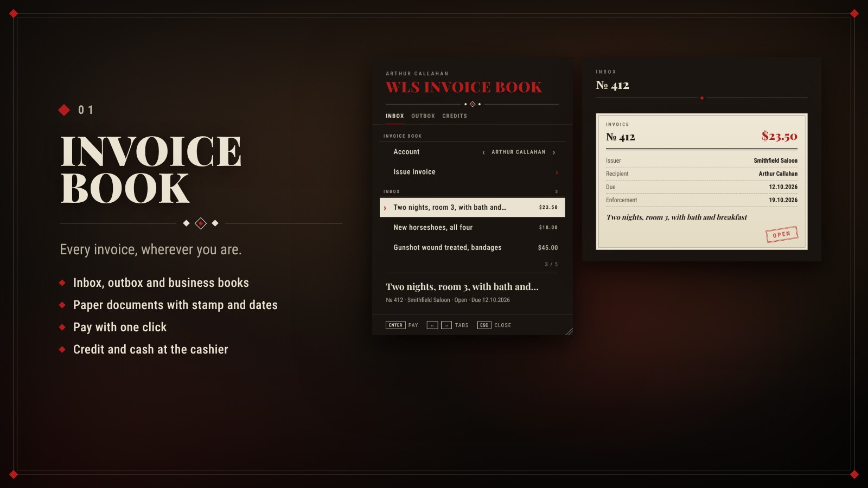
Task: Click the red arrow marker on selected row
Action: point(385,208)
